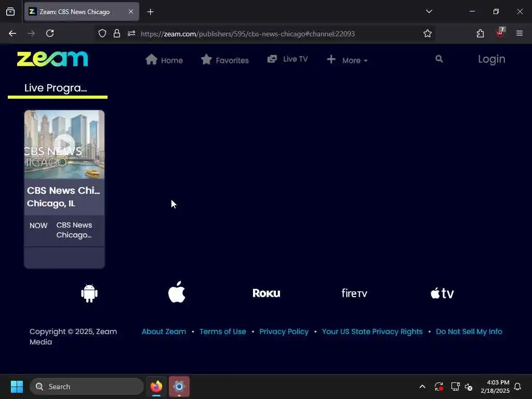This screenshot has height=399, width=532.
Task: Open the recording app taskbar icon
Action: (x=179, y=387)
